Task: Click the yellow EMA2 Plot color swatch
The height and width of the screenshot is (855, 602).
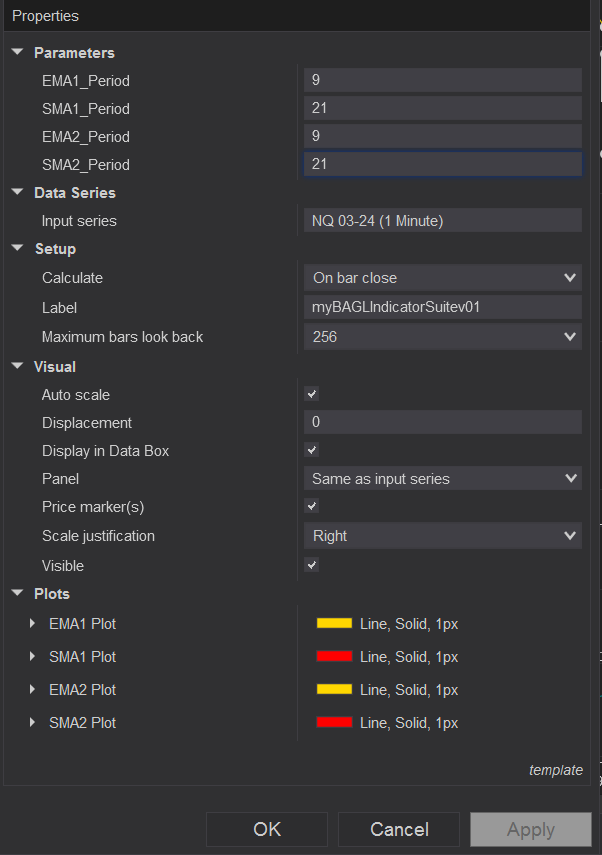Action: coord(334,690)
